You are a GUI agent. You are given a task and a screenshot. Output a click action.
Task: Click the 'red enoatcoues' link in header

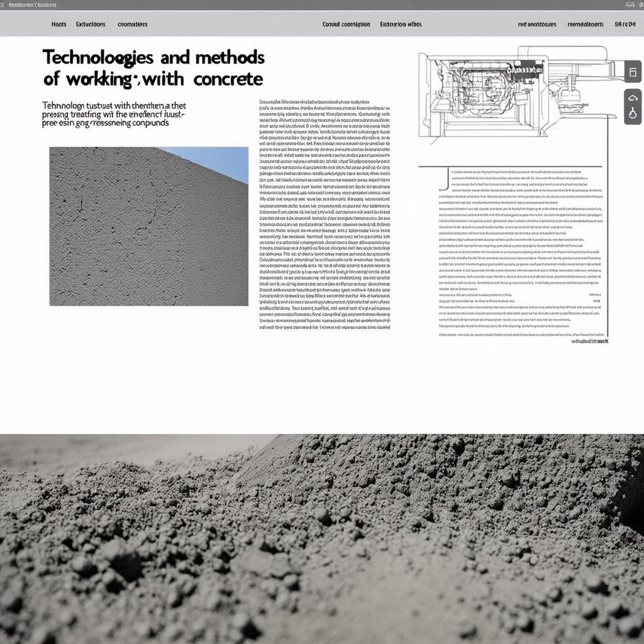[537, 25]
